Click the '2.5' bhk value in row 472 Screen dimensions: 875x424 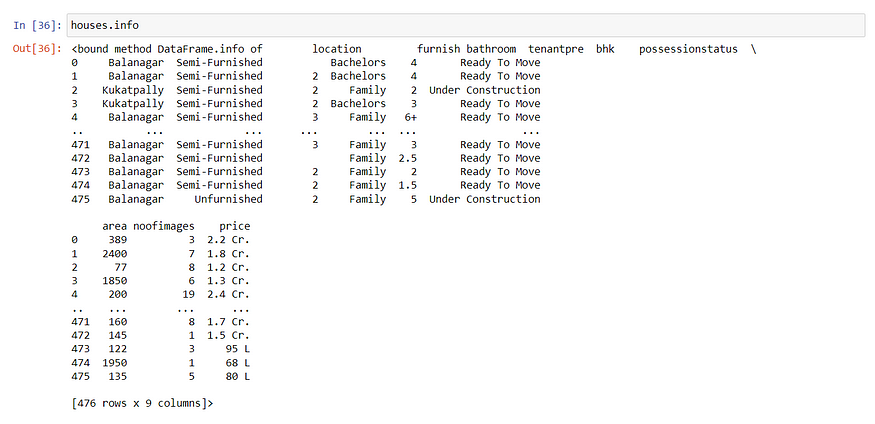(407, 158)
